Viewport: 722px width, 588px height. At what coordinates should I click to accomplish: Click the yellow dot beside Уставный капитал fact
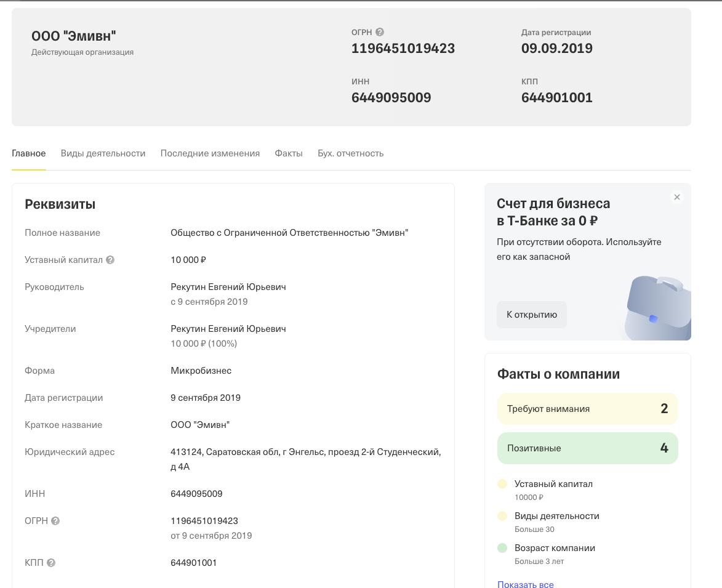tap(502, 484)
